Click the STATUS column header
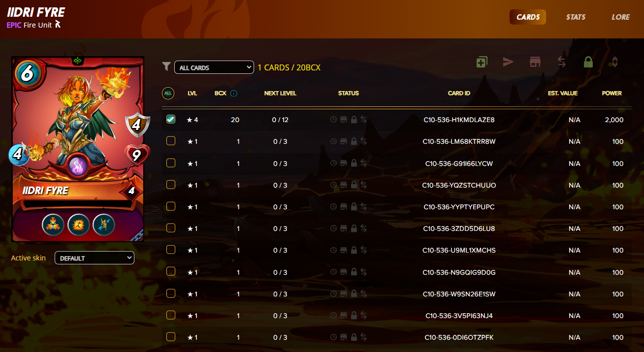Viewport: 644px width, 352px height. 349,93
